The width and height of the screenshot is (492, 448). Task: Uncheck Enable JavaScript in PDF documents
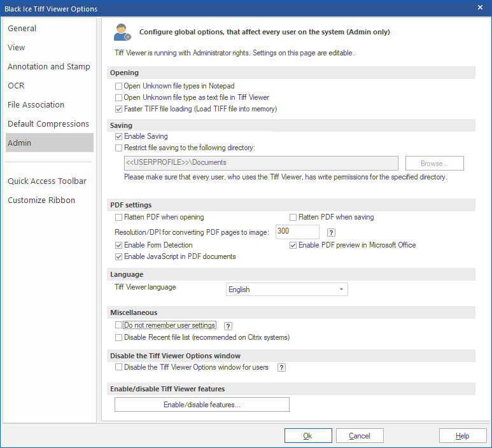[x=118, y=256]
